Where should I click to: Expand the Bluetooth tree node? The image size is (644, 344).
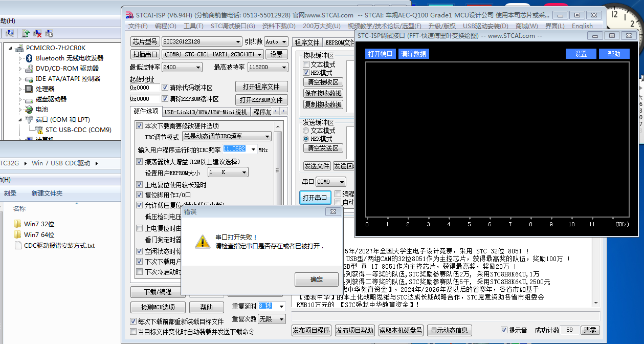pyautogui.click(x=21, y=58)
